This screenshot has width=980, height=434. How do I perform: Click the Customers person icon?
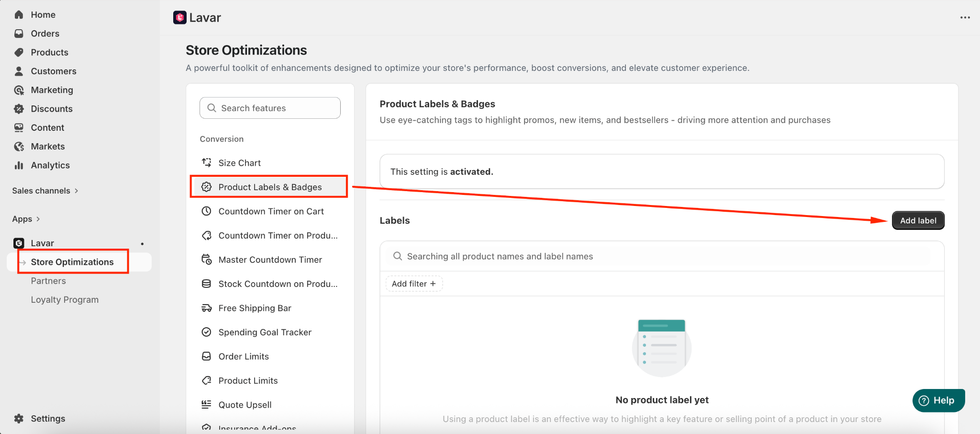tap(19, 71)
